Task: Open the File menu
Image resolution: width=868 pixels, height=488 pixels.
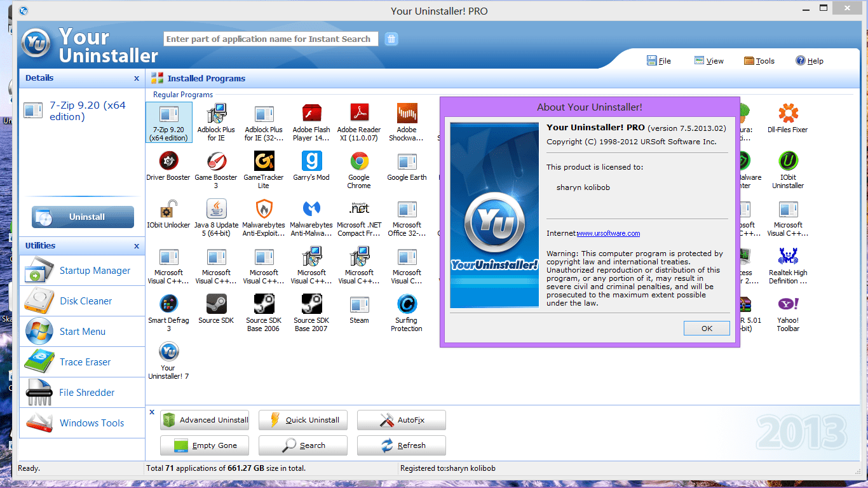Action: tap(659, 61)
